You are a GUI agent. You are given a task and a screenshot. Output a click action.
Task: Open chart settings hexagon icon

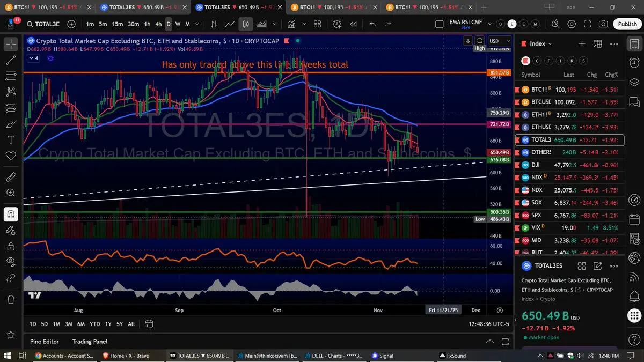coord(572,24)
